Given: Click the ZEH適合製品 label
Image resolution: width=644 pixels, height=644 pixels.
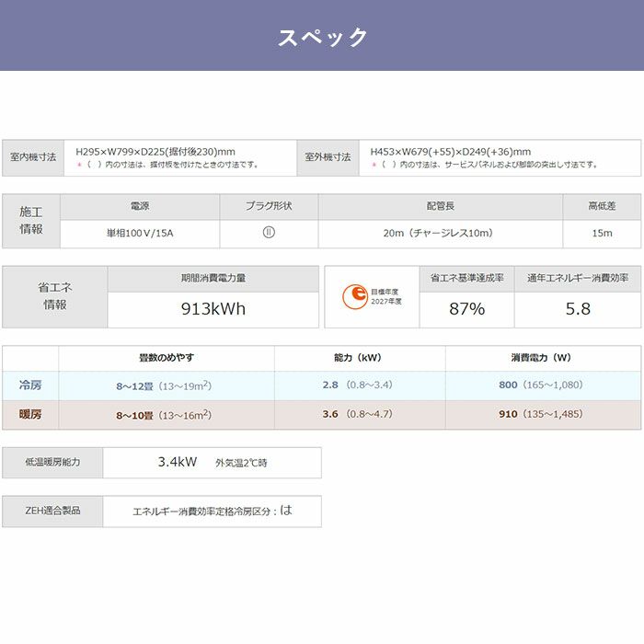Looking at the screenshot, I should coord(52,510).
